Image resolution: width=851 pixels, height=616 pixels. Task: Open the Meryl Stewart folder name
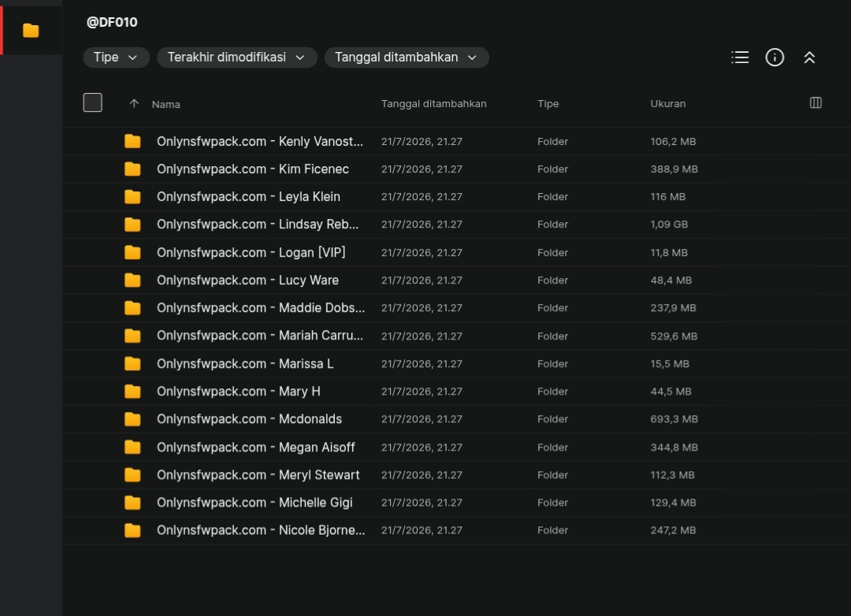(258, 476)
